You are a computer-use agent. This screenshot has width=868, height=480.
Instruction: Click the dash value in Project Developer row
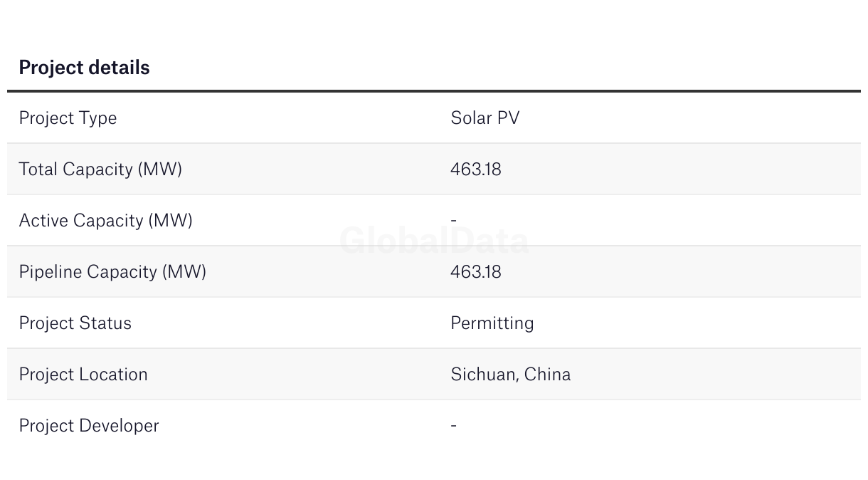click(x=453, y=426)
